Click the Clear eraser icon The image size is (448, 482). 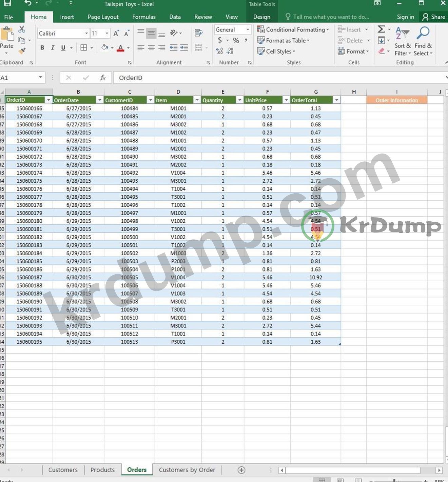pos(382,51)
